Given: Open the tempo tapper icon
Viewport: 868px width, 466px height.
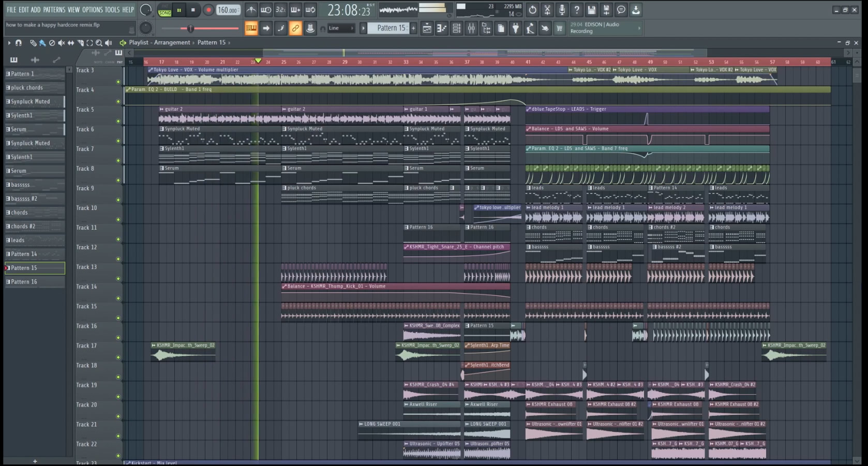Looking at the screenshot, I should pyautogui.click(x=530, y=28).
